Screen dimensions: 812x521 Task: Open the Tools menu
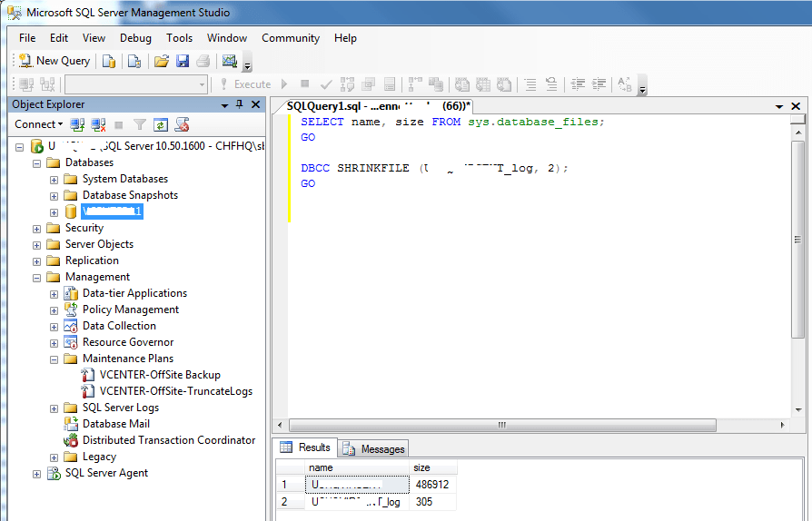click(179, 38)
